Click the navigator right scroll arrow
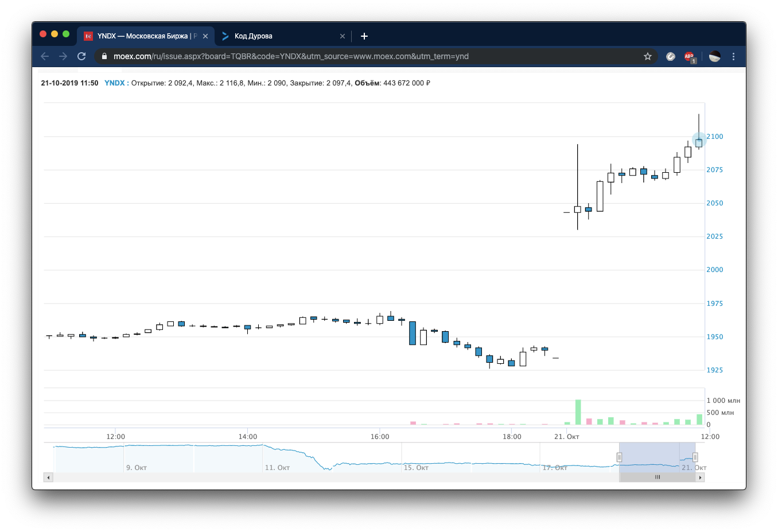778x532 pixels. [x=700, y=477]
